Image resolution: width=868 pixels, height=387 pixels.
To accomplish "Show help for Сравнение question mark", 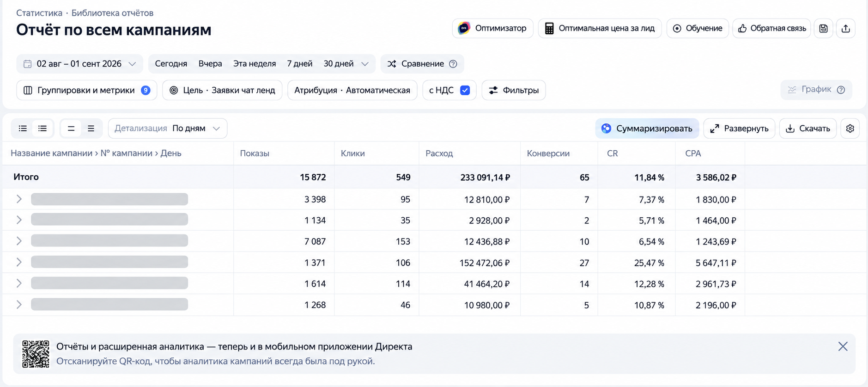I will pyautogui.click(x=453, y=64).
